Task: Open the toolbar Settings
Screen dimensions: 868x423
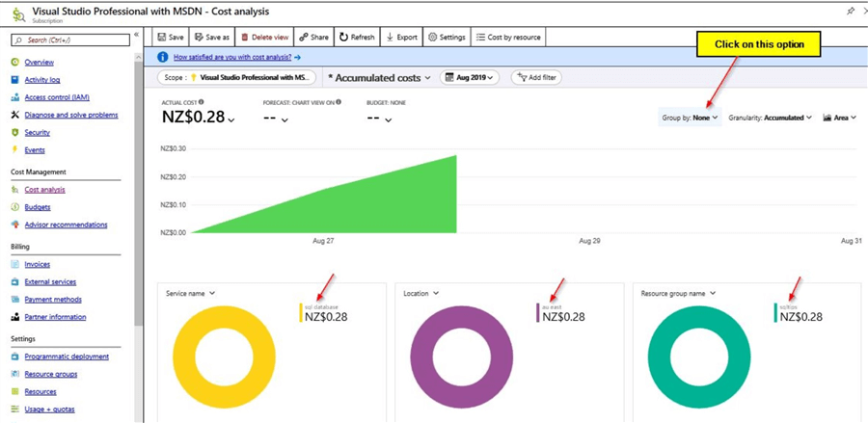Action: (x=447, y=37)
